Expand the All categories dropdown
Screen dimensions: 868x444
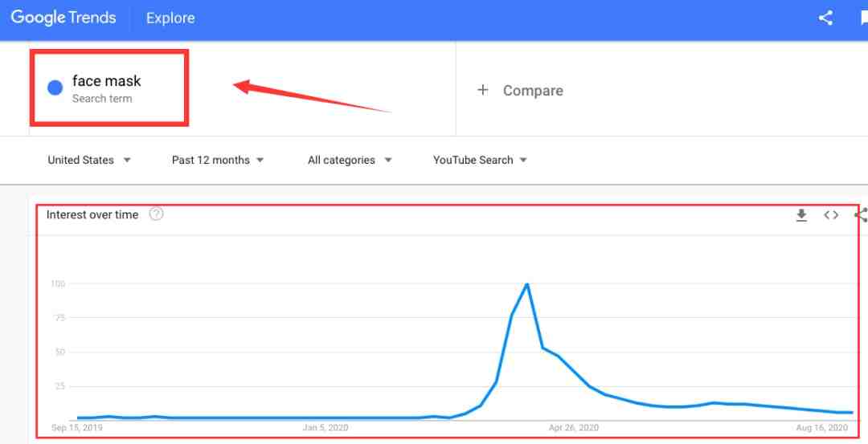click(x=350, y=161)
